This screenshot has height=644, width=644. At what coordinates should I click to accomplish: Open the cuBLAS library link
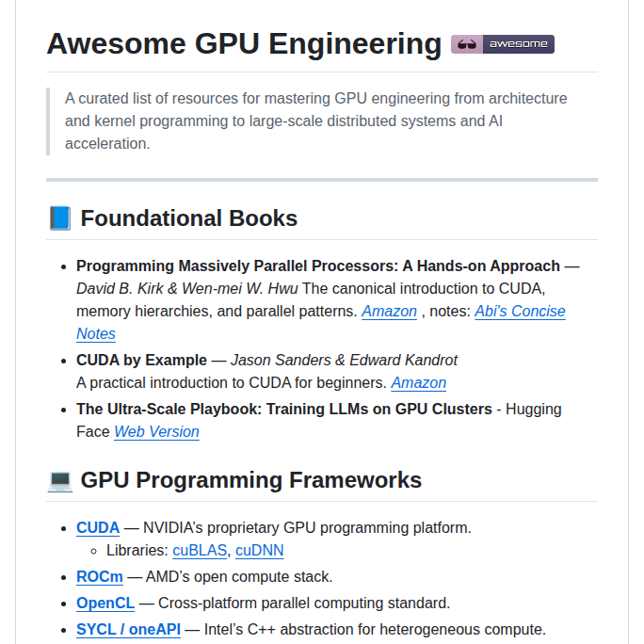pyautogui.click(x=200, y=551)
